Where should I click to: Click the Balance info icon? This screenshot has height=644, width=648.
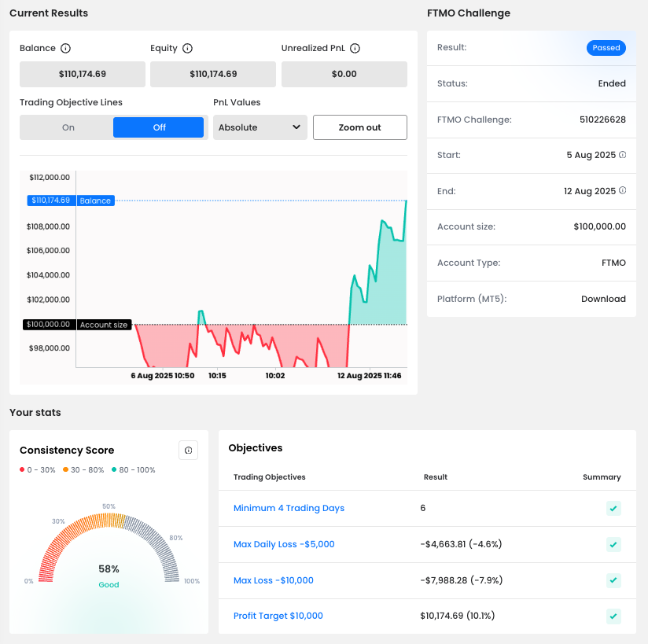point(66,49)
